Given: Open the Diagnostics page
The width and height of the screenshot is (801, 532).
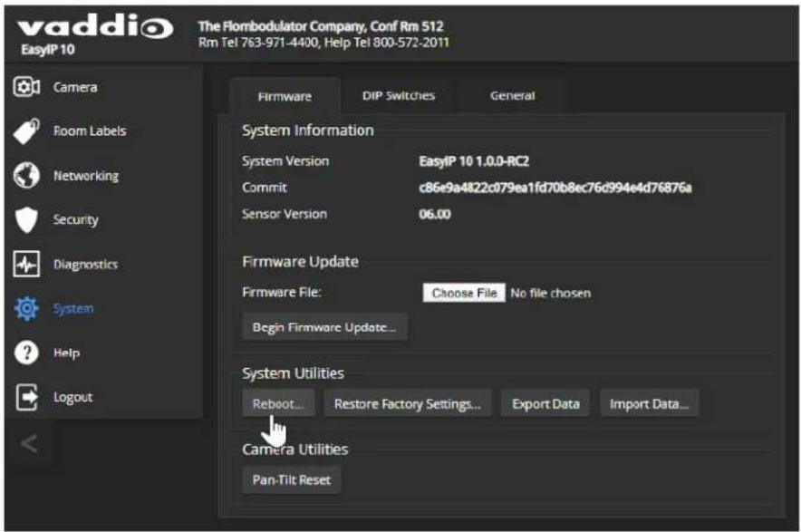Looking at the screenshot, I should point(85,265).
